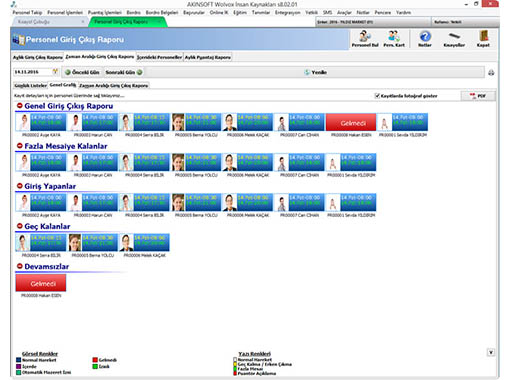Viewport: 510px width, 380px height.
Task: Open the Personel Bul search icon
Action: (x=365, y=38)
